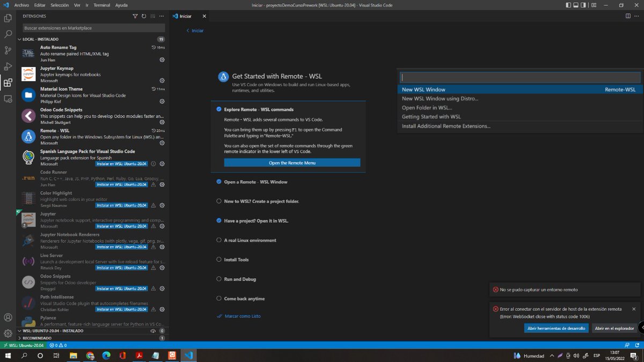
Task: Click Abrir en el explorador button
Action: [614, 328]
